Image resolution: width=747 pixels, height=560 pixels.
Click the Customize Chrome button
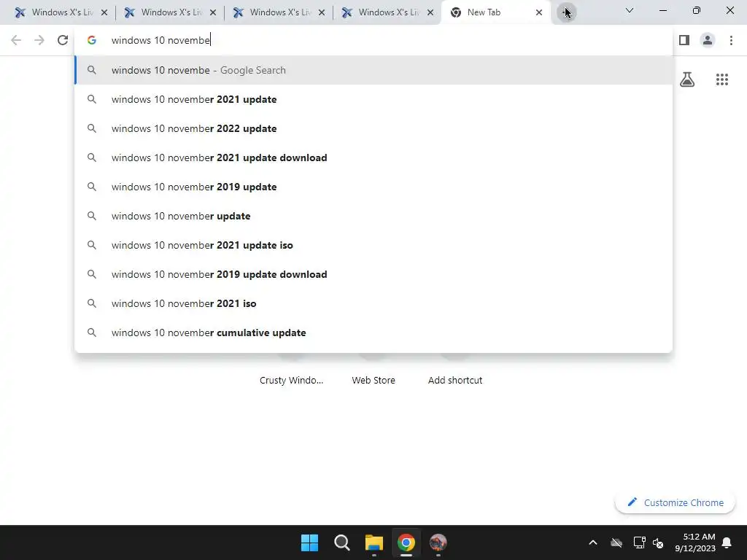point(675,502)
